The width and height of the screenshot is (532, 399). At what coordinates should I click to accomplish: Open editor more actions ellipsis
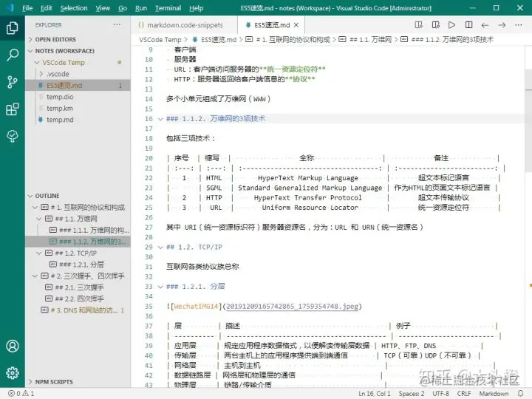pyautogui.click(x=519, y=25)
